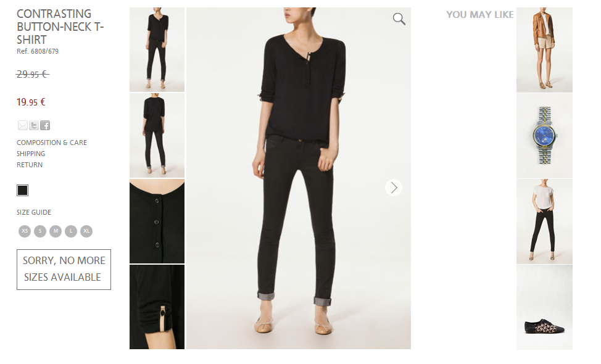
Task: Choose size L
Action: coord(71,231)
